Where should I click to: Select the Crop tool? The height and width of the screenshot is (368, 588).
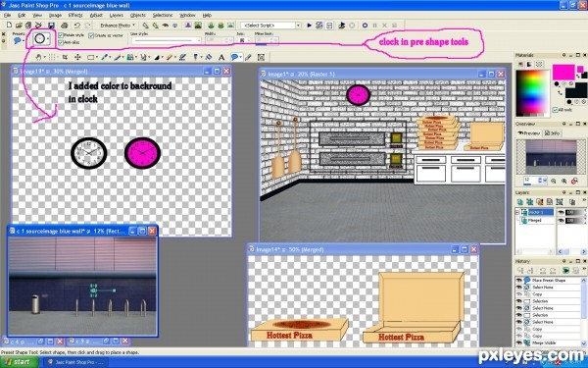(65, 57)
